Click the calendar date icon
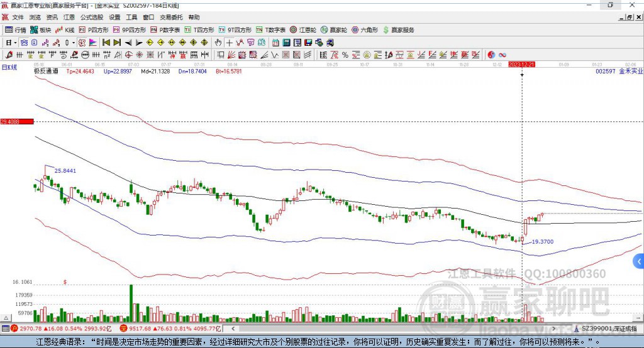Screen dimensions: 644x348 pos(275,43)
